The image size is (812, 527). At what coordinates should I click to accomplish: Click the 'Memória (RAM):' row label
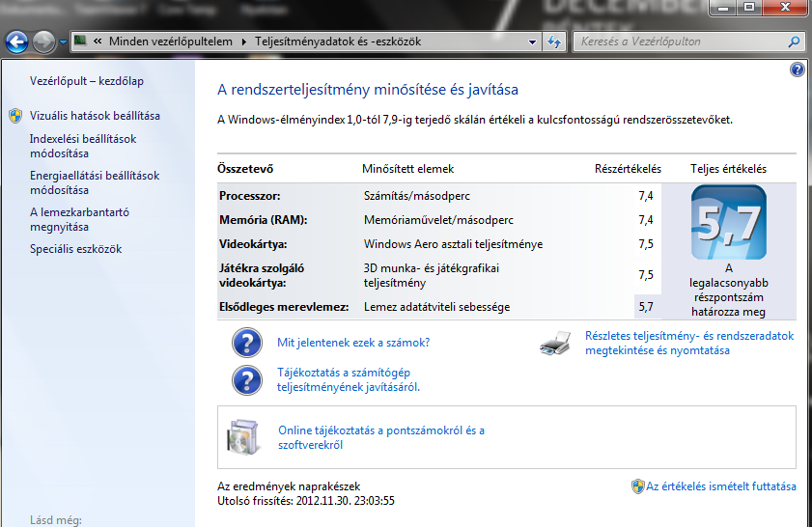click(263, 219)
